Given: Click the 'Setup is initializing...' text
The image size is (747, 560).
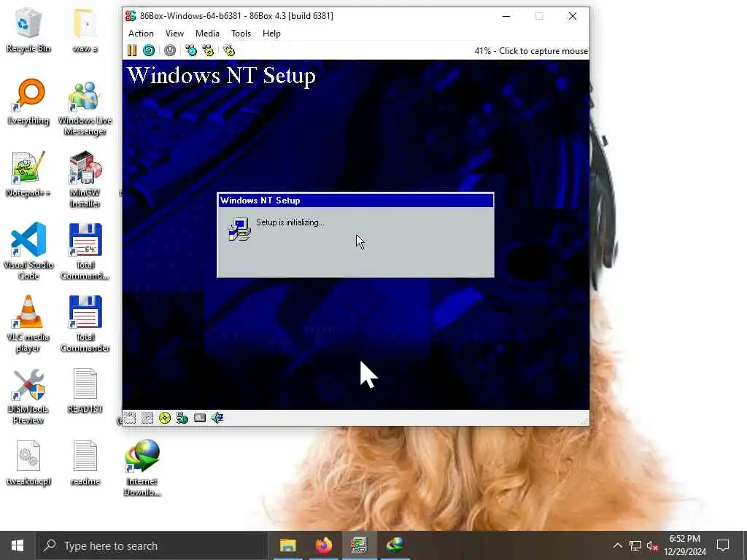Looking at the screenshot, I should point(290,222).
